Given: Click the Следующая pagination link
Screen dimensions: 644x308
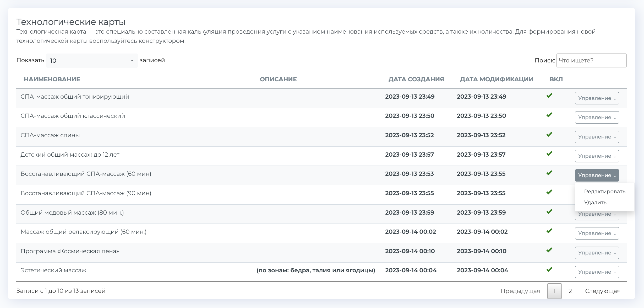Looking at the screenshot, I should click(x=602, y=291).
